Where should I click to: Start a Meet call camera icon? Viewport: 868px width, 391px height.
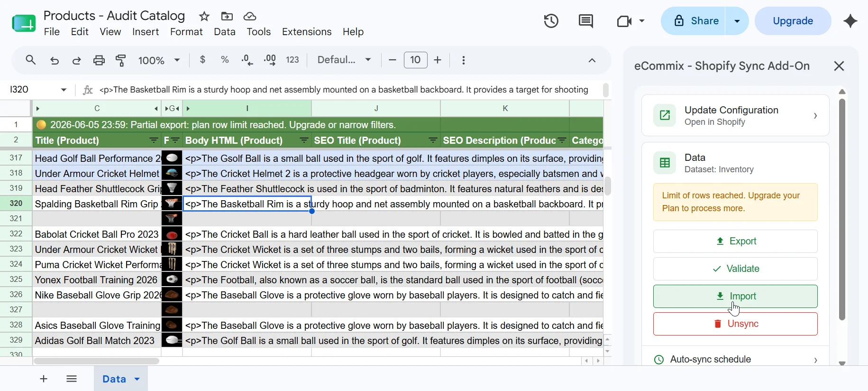pos(624,21)
